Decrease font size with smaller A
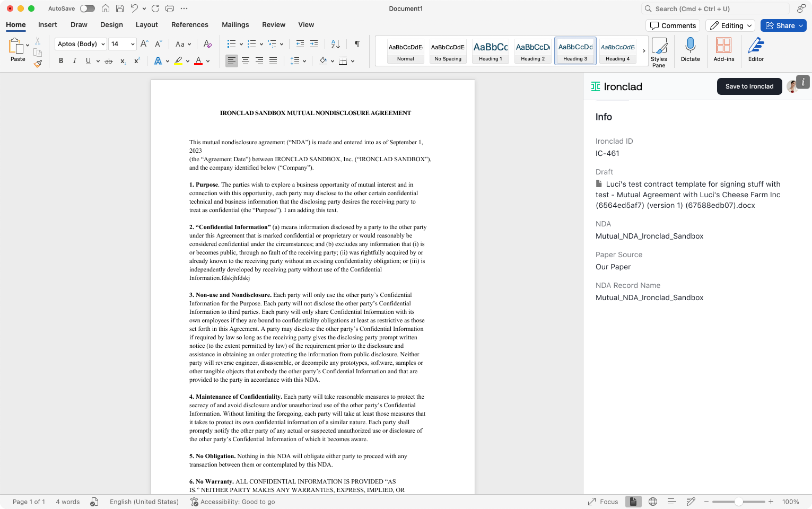 158,44
